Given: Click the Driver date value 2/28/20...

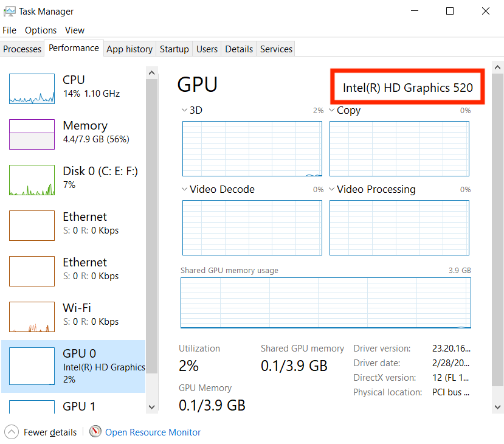Looking at the screenshot, I should (x=450, y=363).
